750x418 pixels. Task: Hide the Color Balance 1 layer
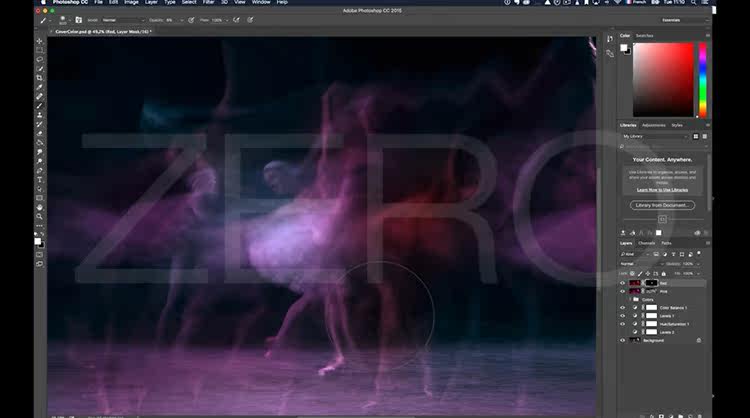(622, 308)
